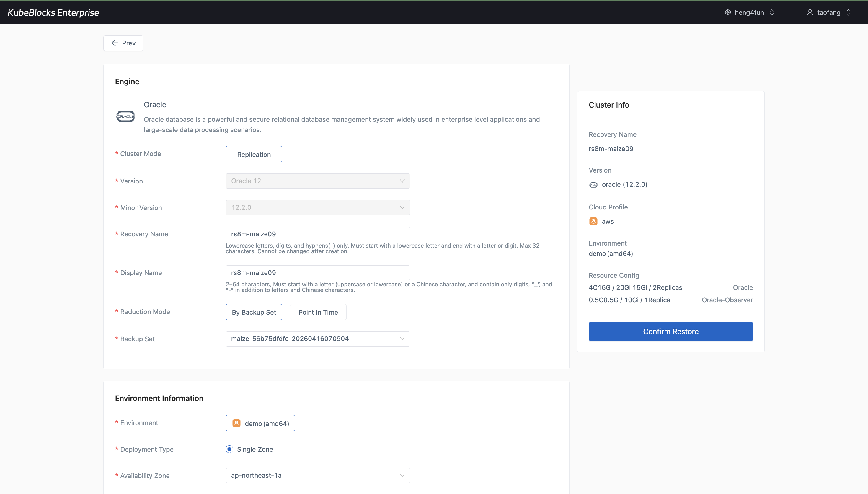The image size is (868, 494).
Task: Expand the 12.2.0 Minor Version dropdown
Action: click(x=318, y=207)
